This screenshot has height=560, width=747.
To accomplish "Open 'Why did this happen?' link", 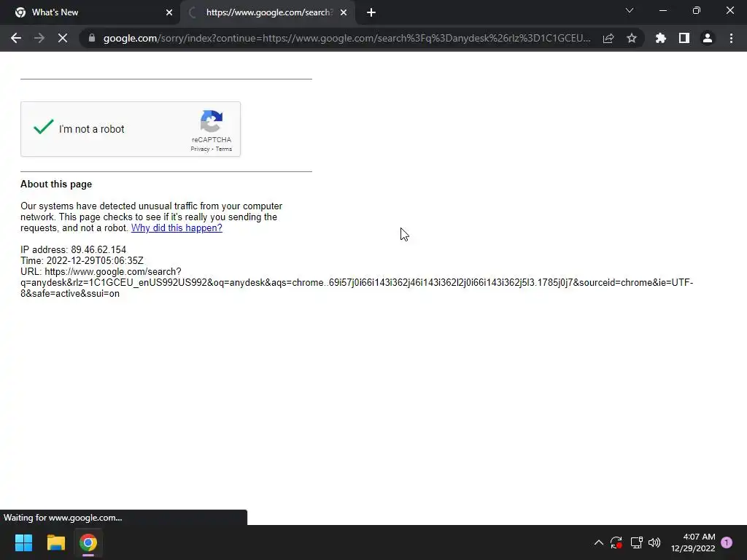I will click(177, 228).
